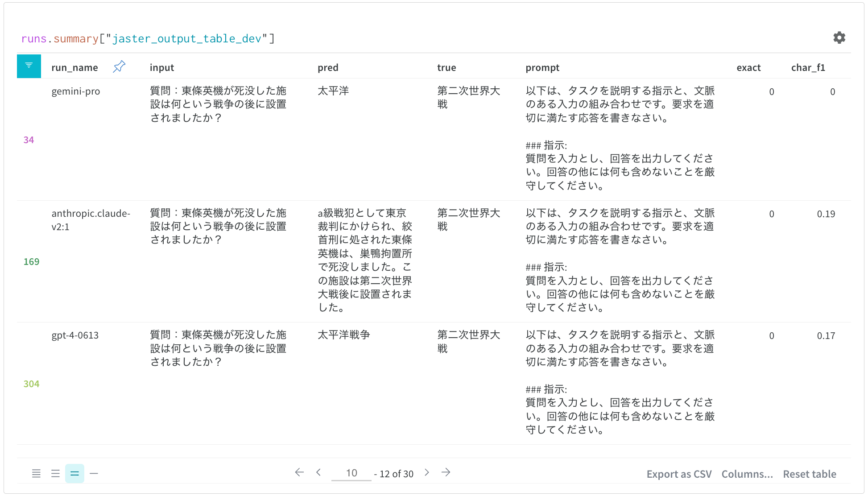
Task: Click the pred column header
Action: pyautogui.click(x=328, y=68)
